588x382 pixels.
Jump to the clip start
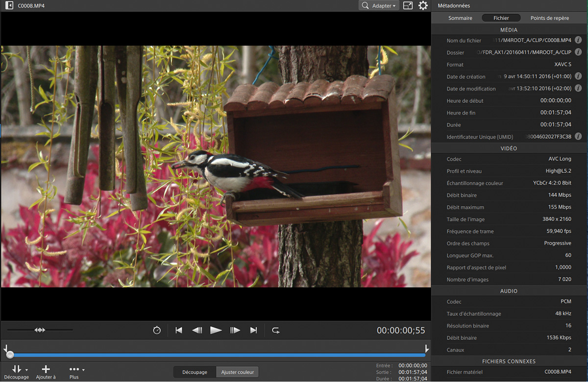click(179, 331)
